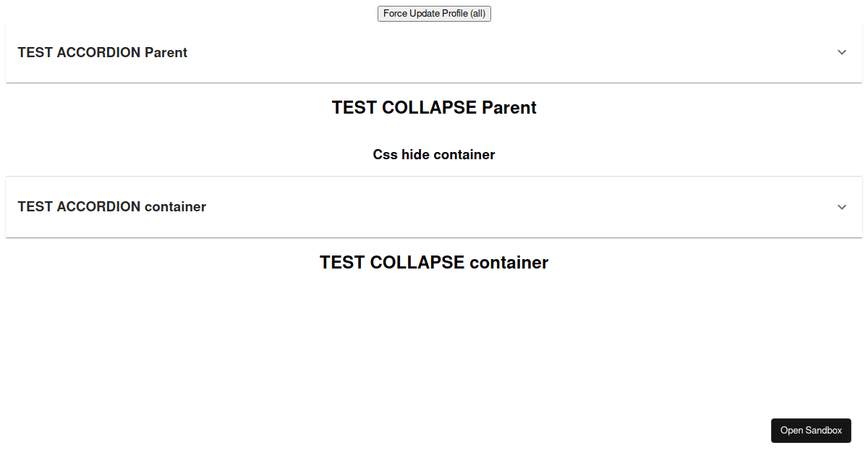Collapse the TEST COLLAPSE Parent heading
Screen dimensions: 868x456
(x=434, y=107)
